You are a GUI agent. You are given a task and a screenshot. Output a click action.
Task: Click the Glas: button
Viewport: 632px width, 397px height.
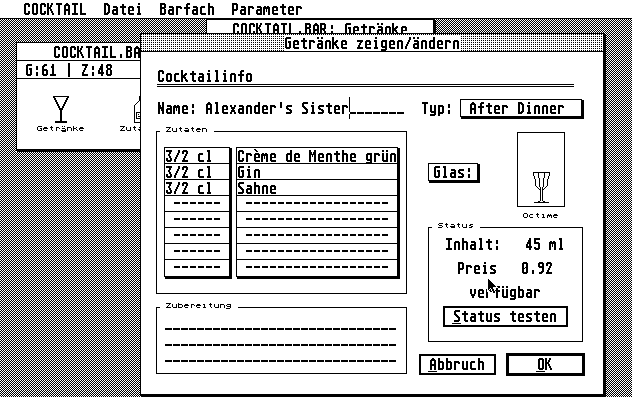point(453,173)
